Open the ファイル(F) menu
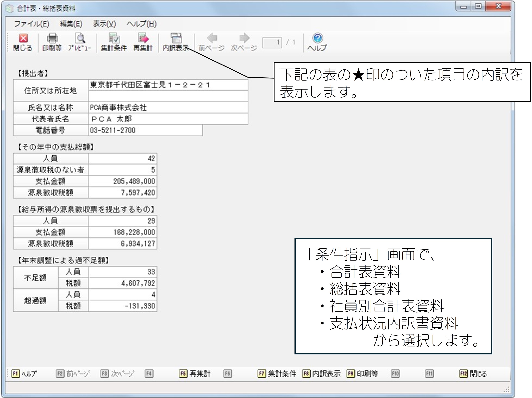 click(32, 24)
